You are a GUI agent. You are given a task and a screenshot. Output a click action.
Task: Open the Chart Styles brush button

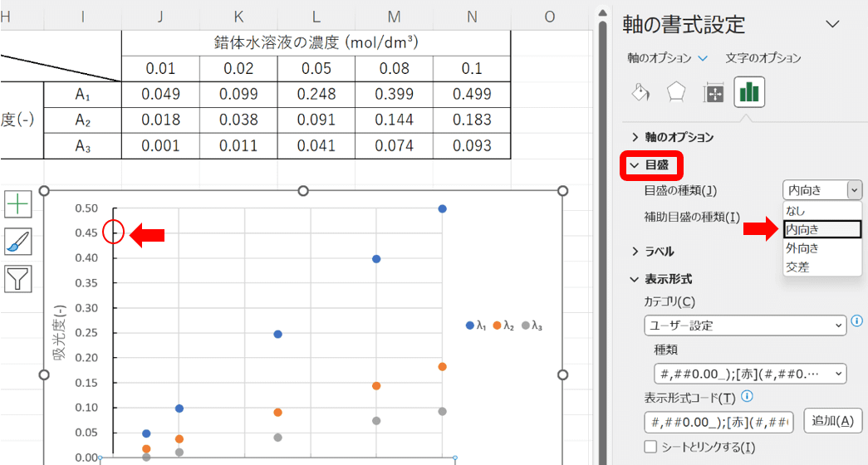click(x=18, y=242)
